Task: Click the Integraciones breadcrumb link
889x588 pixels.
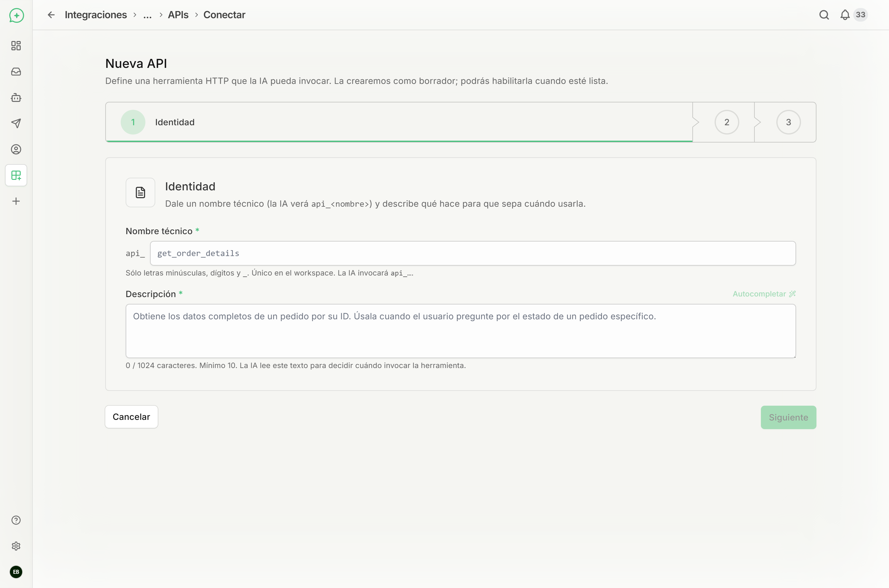Action: [96, 14]
